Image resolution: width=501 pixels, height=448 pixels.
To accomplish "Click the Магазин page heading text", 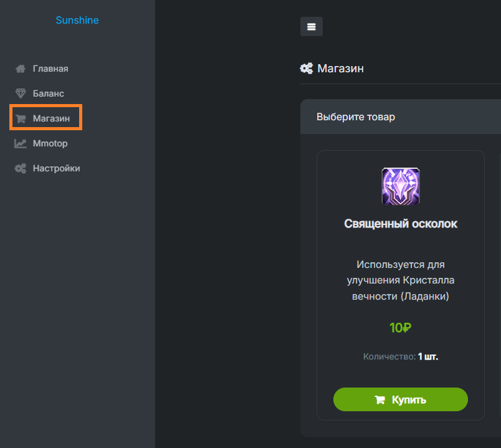I will pos(340,68).
